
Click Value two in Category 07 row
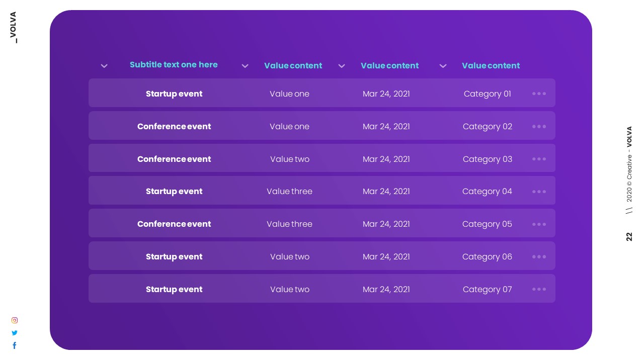[290, 289]
